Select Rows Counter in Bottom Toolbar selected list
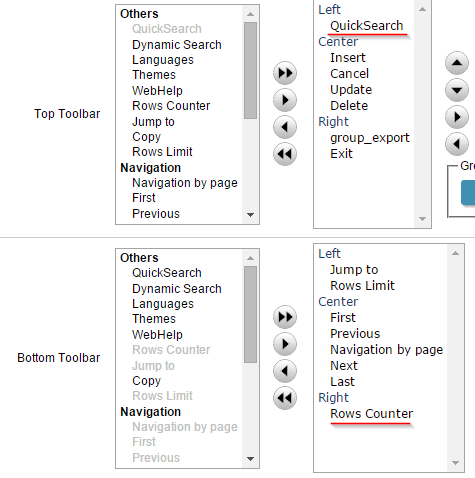The image size is (475, 478). (x=371, y=414)
